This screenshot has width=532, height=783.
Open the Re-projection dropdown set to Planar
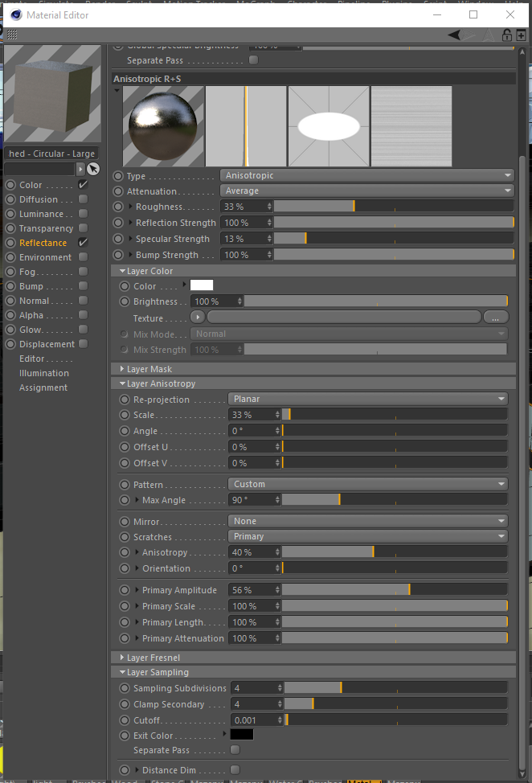click(x=368, y=399)
